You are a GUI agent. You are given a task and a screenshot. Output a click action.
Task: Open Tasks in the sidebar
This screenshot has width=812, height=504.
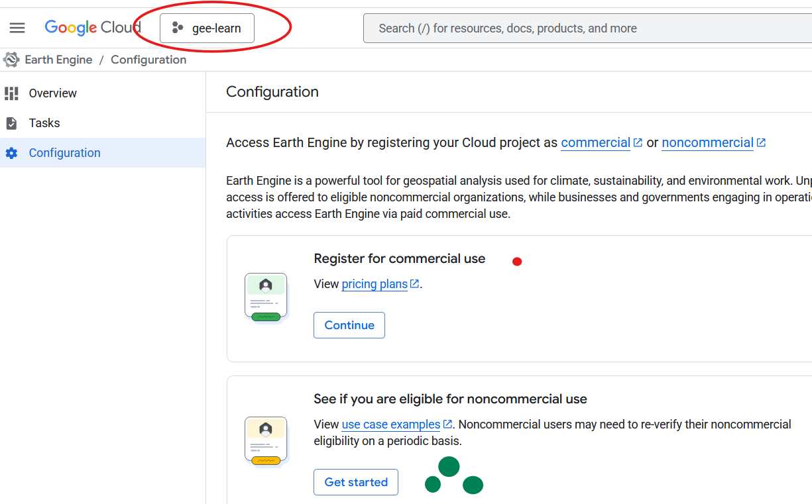pos(44,123)
